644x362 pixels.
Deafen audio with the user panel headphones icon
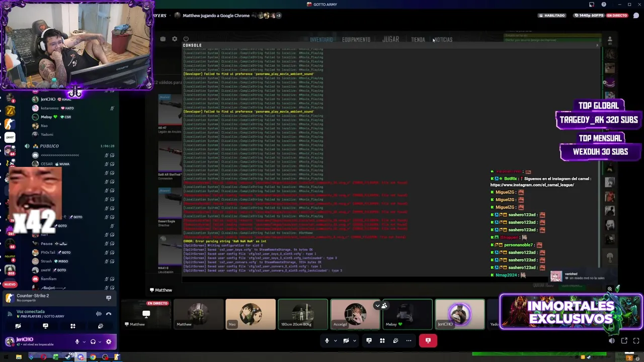tap(93, 342)
